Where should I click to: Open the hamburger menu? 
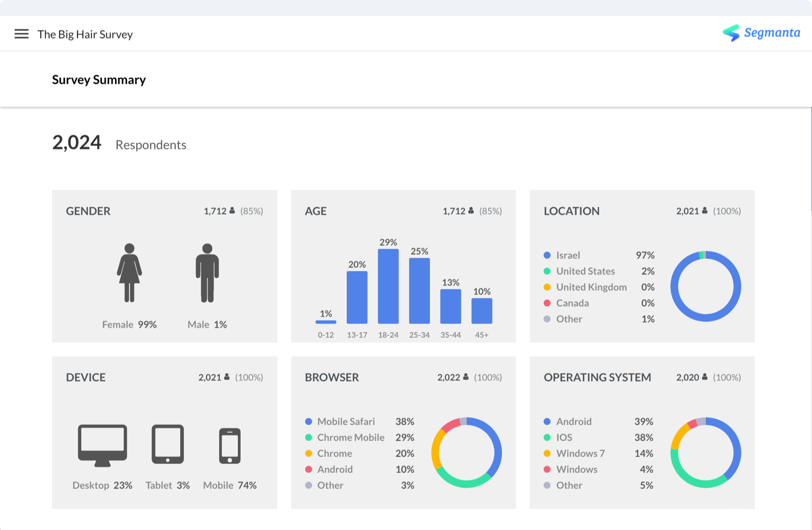click(x=21, y=34)
